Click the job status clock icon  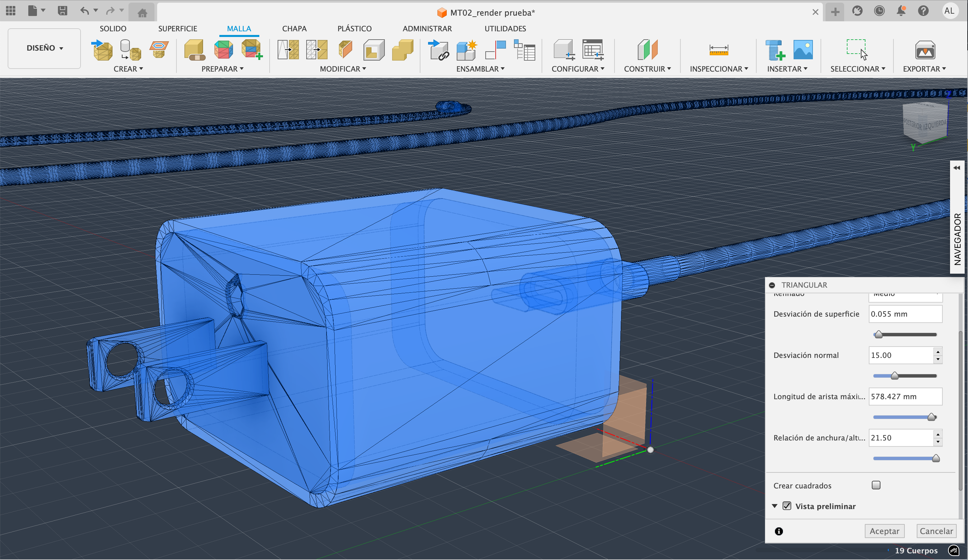pos(879,11)
